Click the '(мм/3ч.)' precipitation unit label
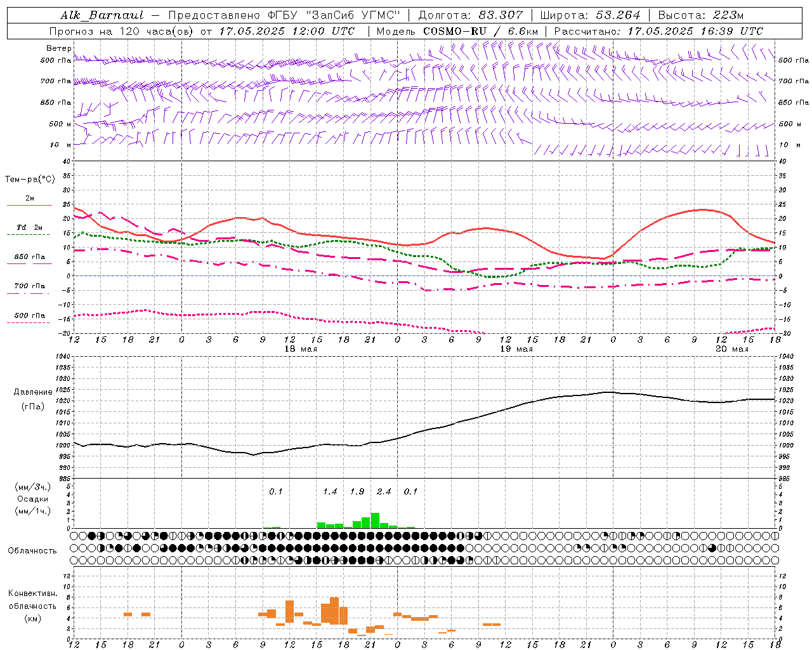The height and width of the screenshot is (650, 812). 33,487
